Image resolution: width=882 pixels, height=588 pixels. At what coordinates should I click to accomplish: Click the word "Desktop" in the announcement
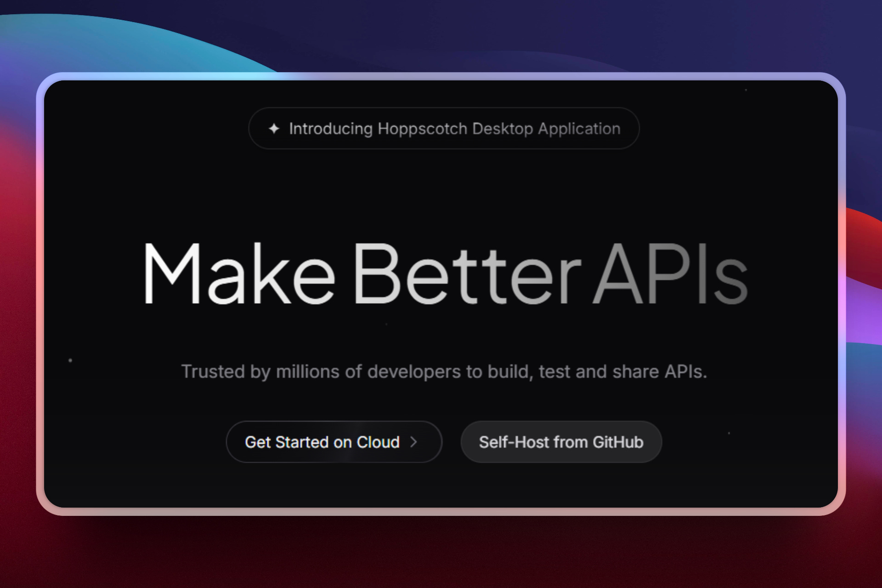point(503,129)
